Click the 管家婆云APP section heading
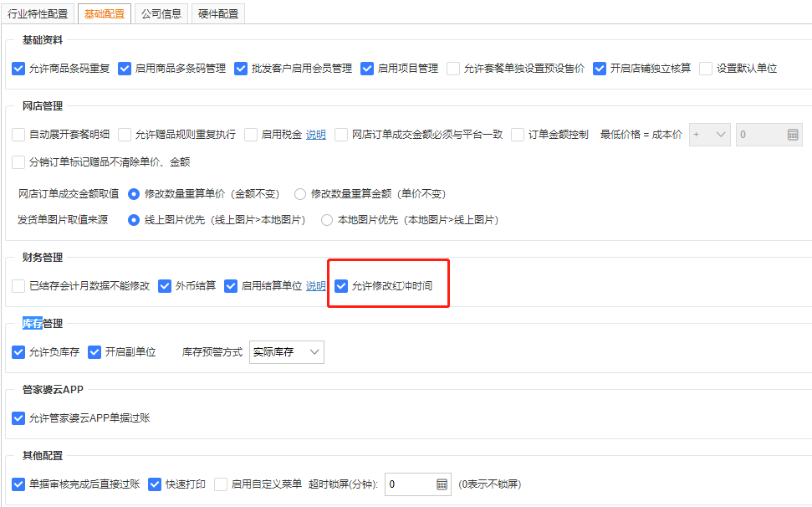Image resolution: width=812 pixels, height=507 pixels. pyautogui.click(x=53, y=389)
